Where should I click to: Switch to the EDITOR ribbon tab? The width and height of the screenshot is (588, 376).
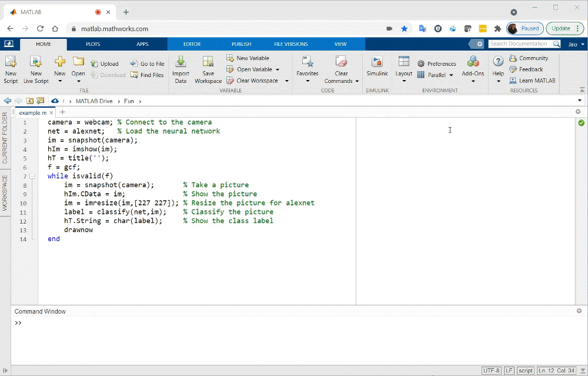[x=192, y=44]
